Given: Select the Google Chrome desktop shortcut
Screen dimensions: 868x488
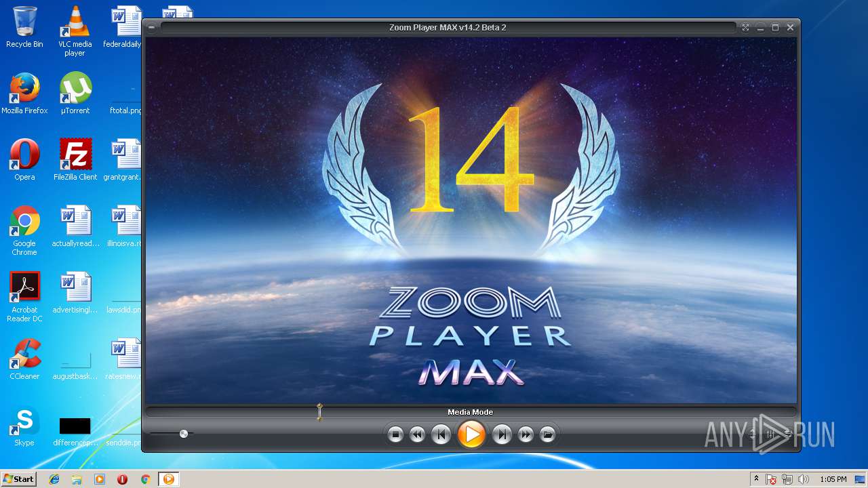Looking at the screenshot, I should [x=24, y=230].
